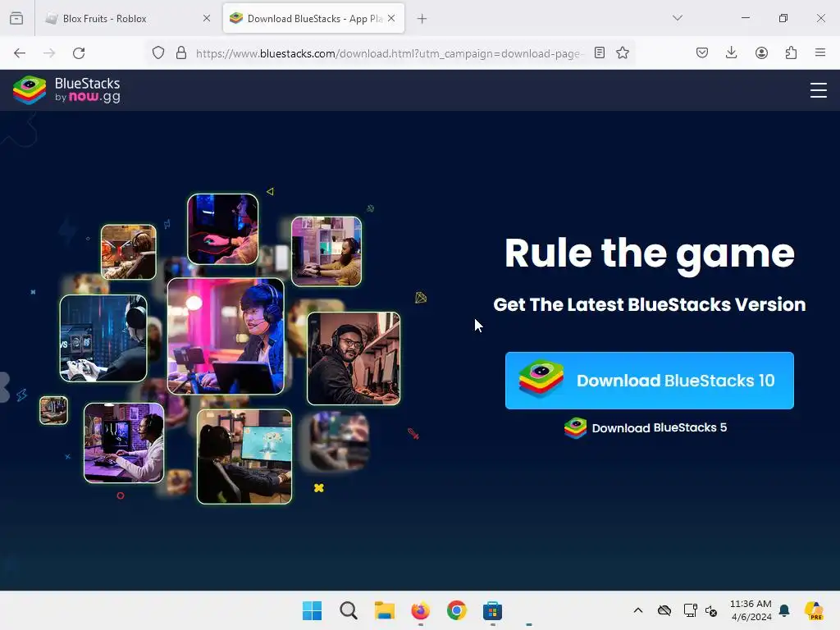Click 'Get The Latest BlueStacks Version' text
Screen dimensions: 840x630
tap(650, 304)
